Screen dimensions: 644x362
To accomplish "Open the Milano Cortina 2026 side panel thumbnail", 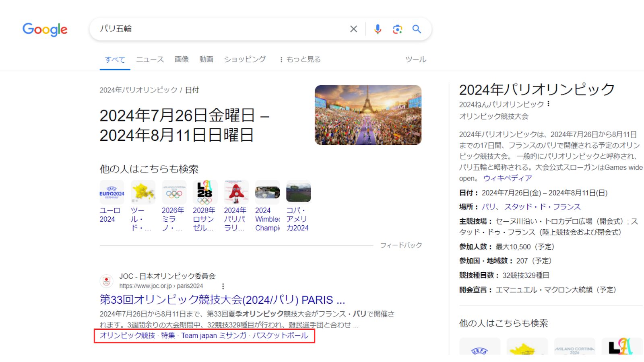I will point(574,346).
